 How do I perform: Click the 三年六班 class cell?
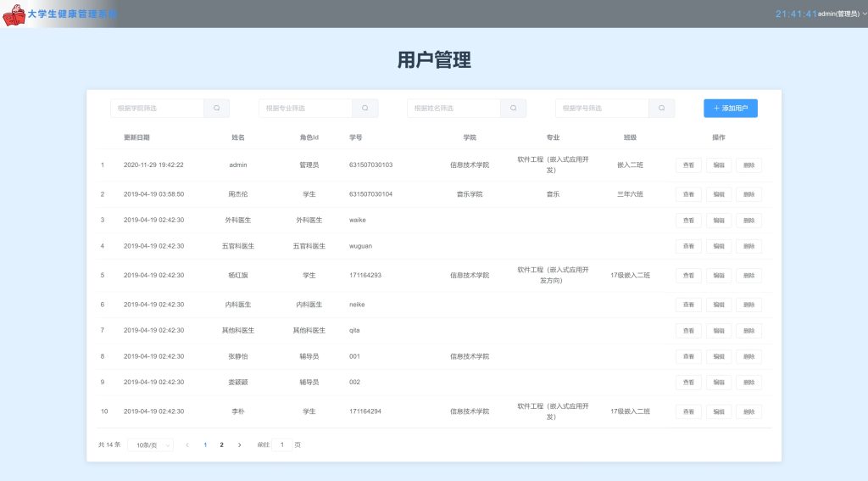coord(630,194)
